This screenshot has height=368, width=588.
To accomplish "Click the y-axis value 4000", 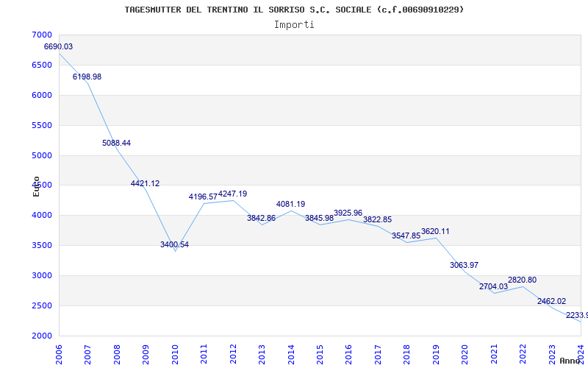I will (43, 216).
